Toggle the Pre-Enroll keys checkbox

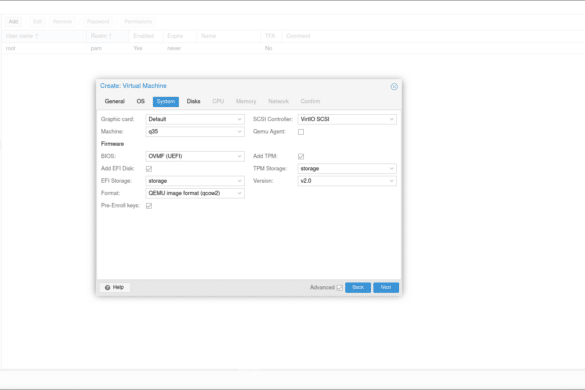149,206
